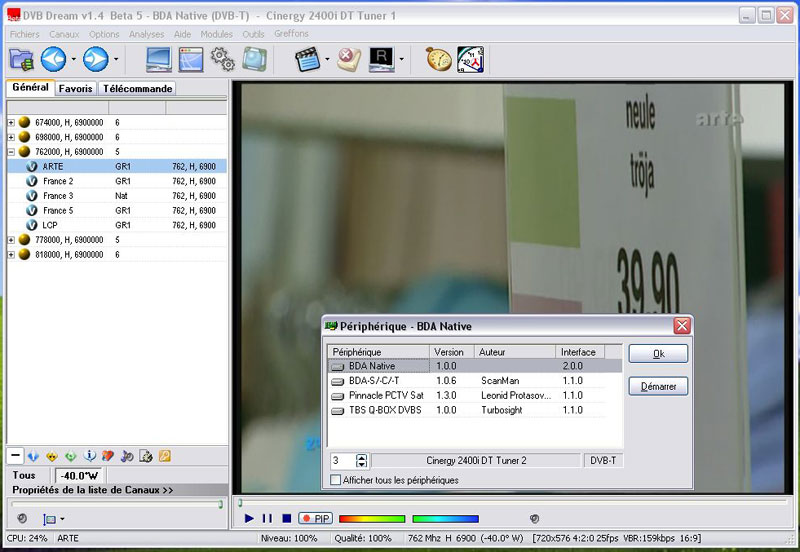Select BDA-S/-C/-T device row
This screenshot has height=552, width=800.
[474, 381]
